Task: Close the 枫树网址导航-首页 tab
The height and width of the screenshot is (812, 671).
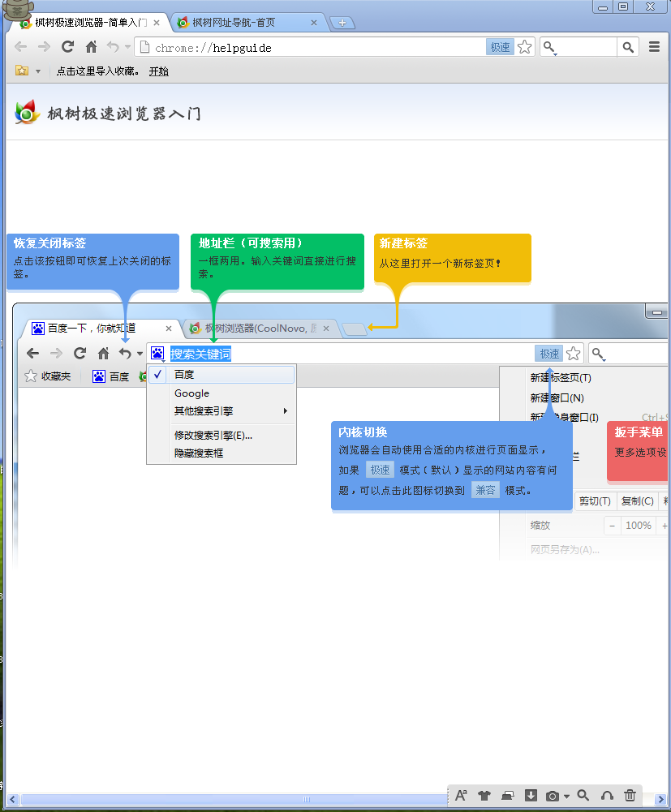Action: pyautogui.click(x=313, y=23)
